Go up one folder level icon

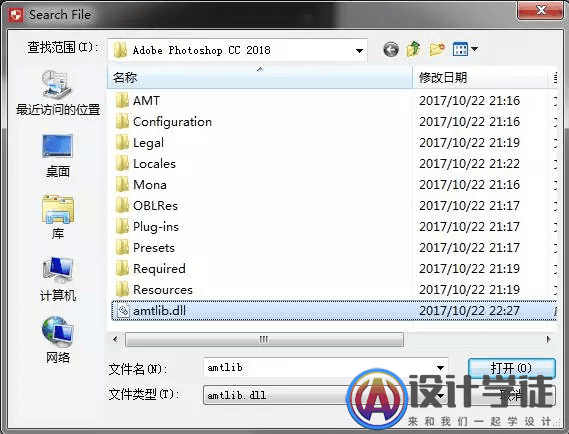413,49
